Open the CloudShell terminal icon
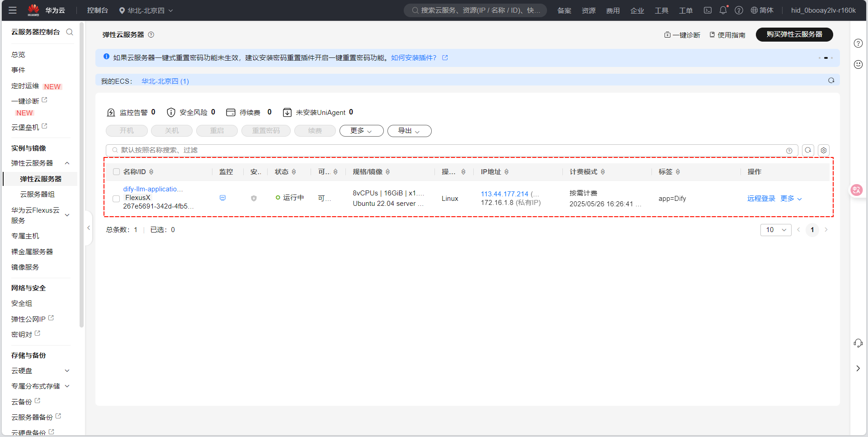The width and height of the screenshot is (868, 437). 708,10
